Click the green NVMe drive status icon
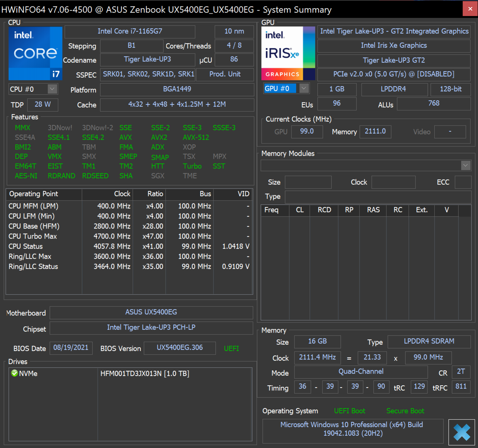The height and width of the screenshot is (448, 478). 15,373
